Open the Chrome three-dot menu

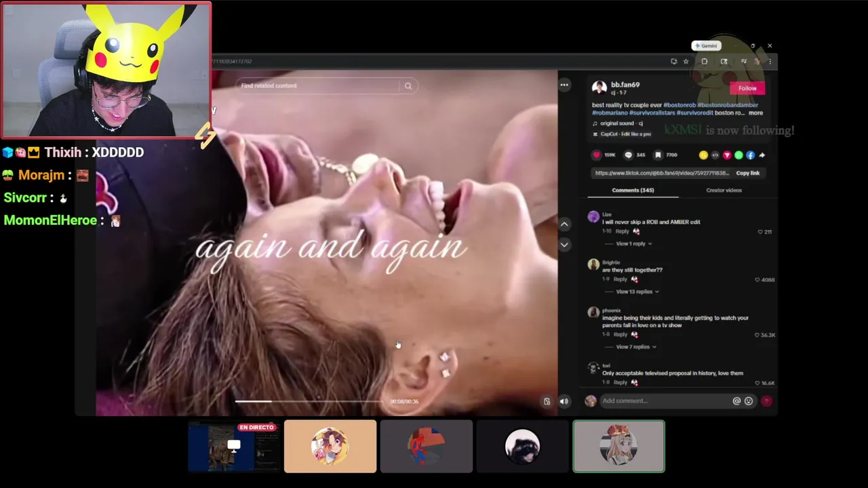770,61
